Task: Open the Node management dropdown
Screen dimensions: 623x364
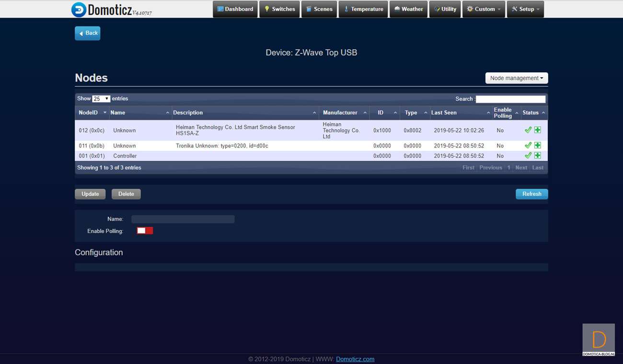Action: pos(516,78)
